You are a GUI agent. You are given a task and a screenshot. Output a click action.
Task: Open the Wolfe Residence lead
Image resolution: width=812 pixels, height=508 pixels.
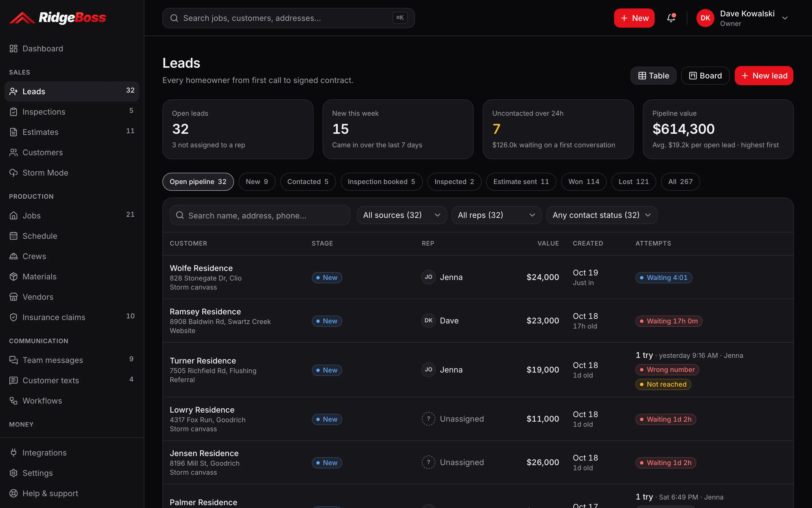point(201,268)
